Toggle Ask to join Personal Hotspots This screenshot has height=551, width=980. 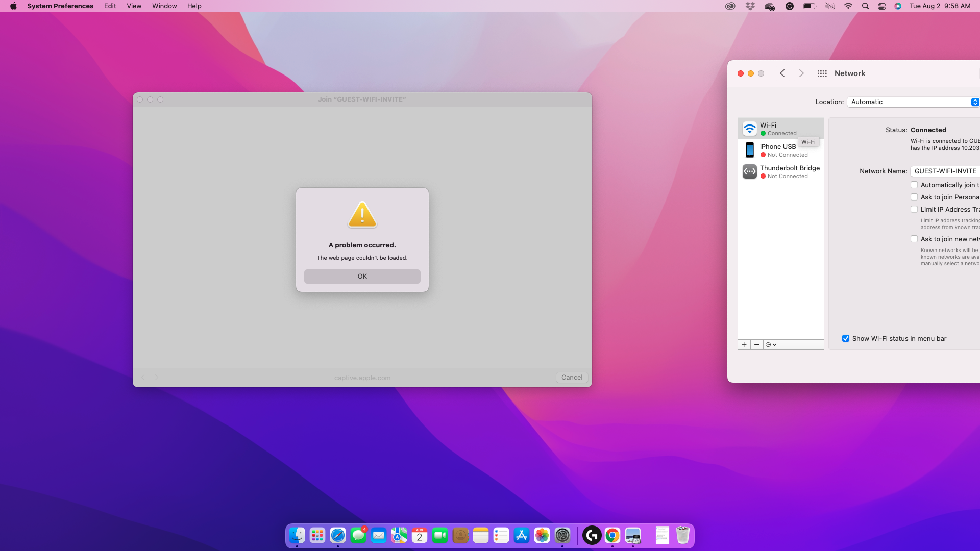pyautogui.click(x=914, y=197)
